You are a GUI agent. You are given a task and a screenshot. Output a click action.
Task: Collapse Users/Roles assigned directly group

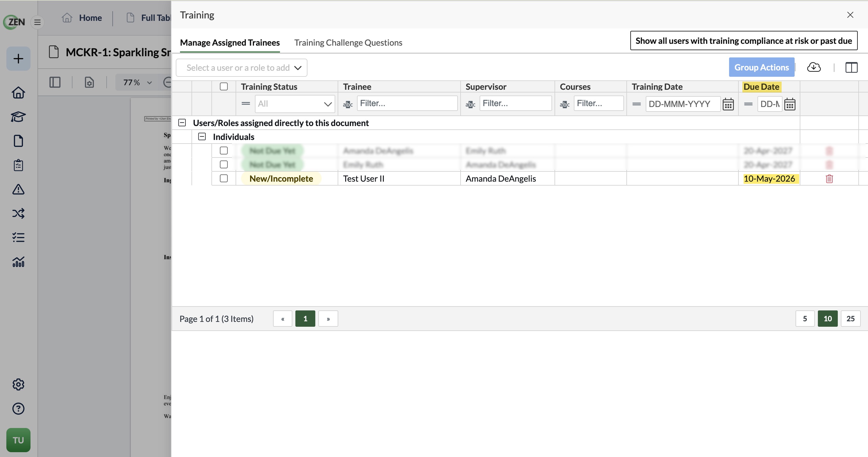182,123
